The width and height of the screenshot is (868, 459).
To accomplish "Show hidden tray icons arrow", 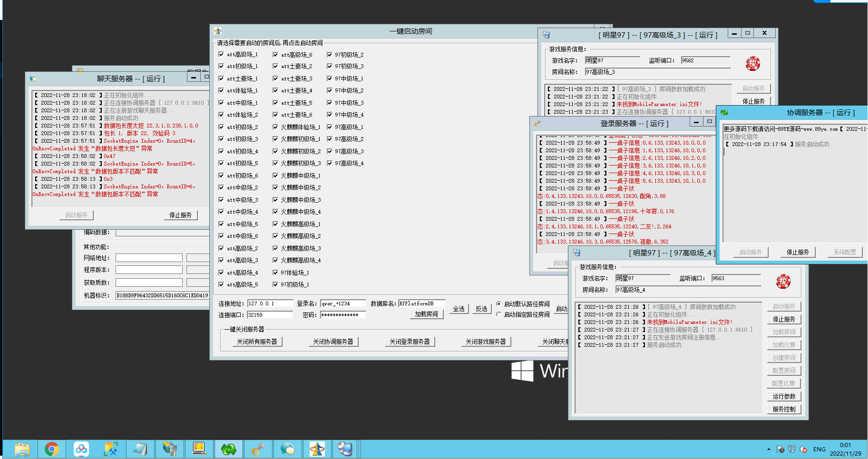I will pos(769,449).
